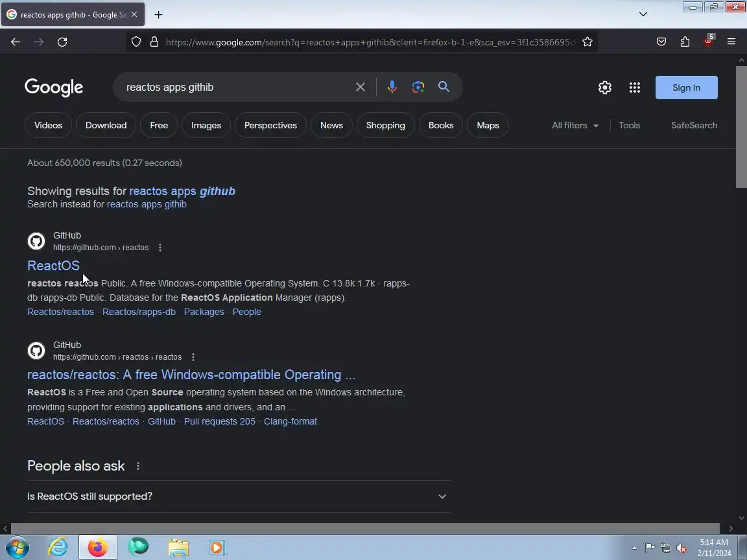747x560 pixels.
Task: Open more options for github.com › reactos result
Action: click(x=160, y=248)
